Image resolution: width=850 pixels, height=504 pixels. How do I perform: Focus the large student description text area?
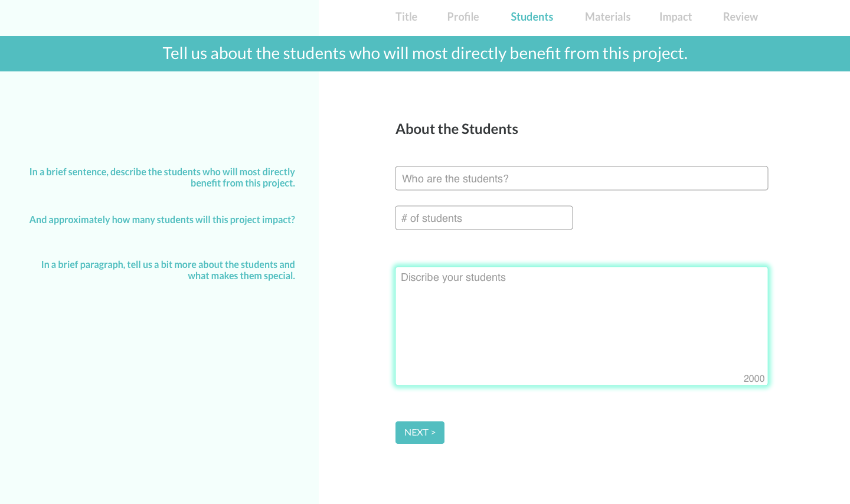coord(581,330)
